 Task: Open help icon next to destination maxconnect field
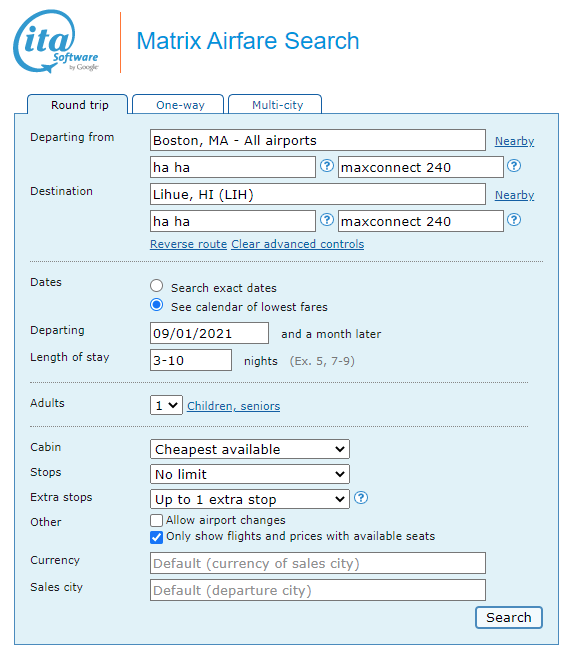(x=514, y=220)
